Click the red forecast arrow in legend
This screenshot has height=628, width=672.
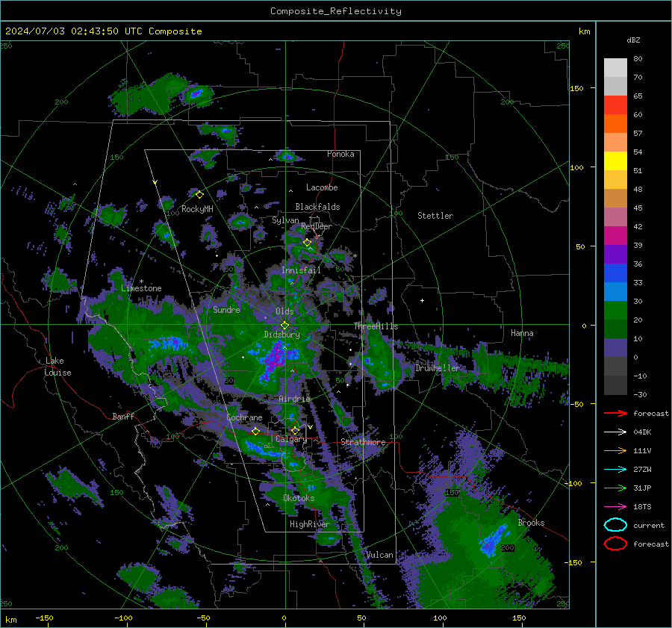click(x=615, y=413)
